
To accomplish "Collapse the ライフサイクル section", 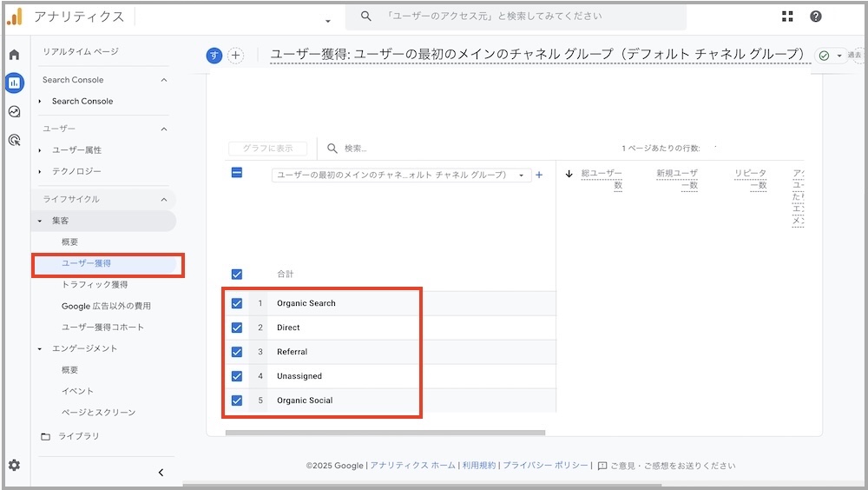I will 164,199.
